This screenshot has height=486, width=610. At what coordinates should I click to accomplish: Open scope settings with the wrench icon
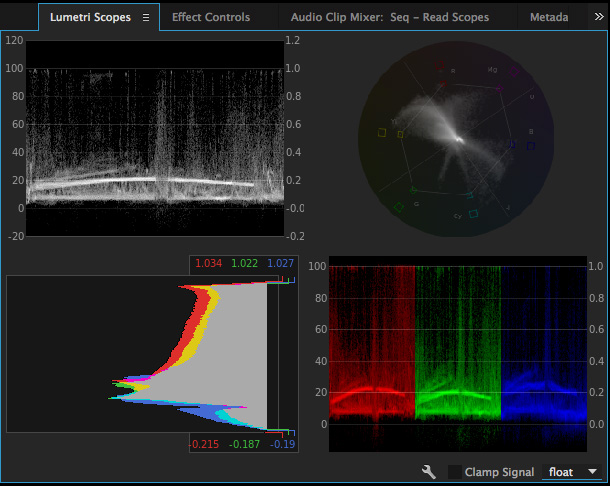coord(429,472)
